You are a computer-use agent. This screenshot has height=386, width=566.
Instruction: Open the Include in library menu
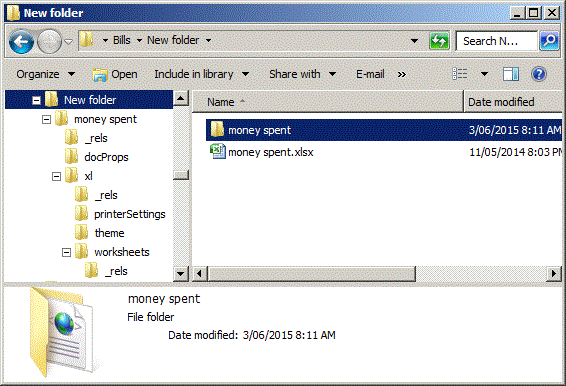[x=201, y=74]
